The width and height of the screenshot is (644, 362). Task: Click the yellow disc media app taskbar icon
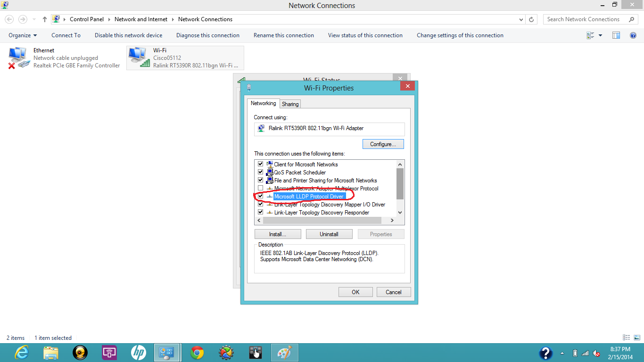point(80,353)
